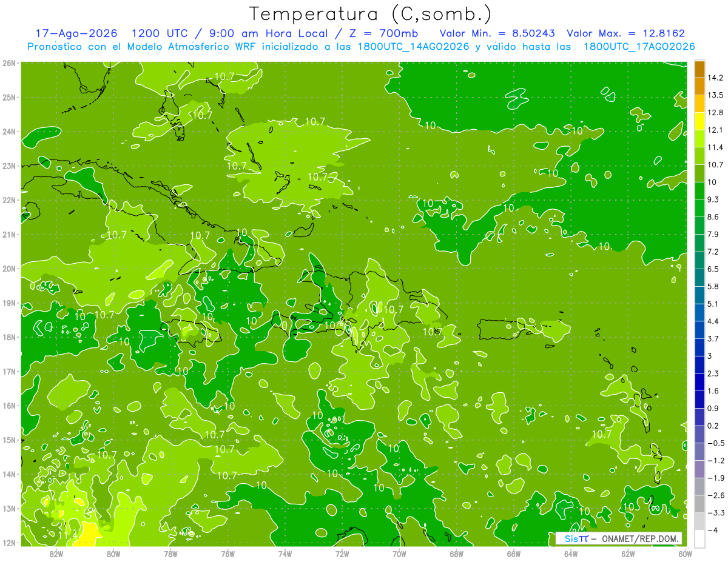Click the "16N" latitude axis label

pyautogui.click(x=9, y=406)
